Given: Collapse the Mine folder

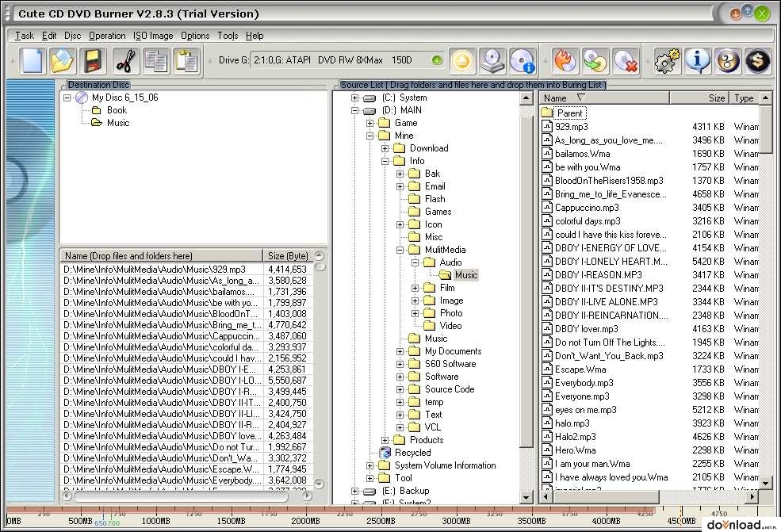Looking at the screenshot, I should tap(369, 136).
